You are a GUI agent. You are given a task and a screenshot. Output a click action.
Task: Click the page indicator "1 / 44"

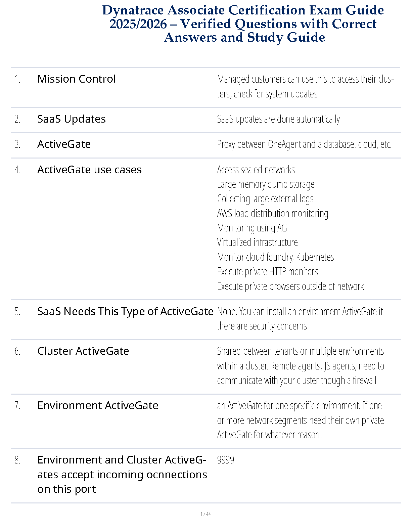coord(205,514)
